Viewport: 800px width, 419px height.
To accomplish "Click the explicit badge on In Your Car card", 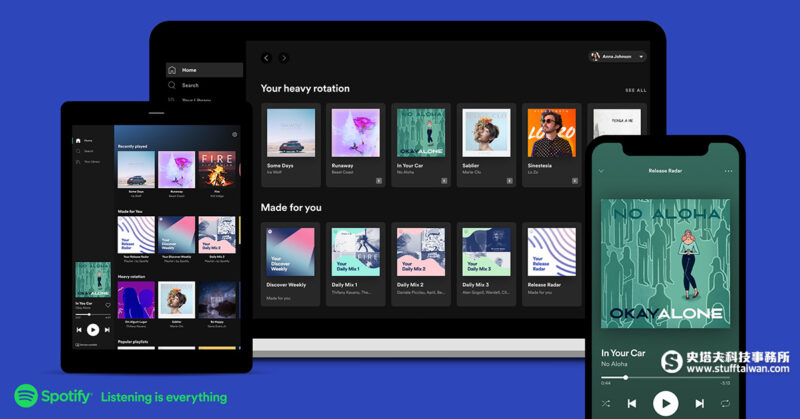I will tap(444, 181).
